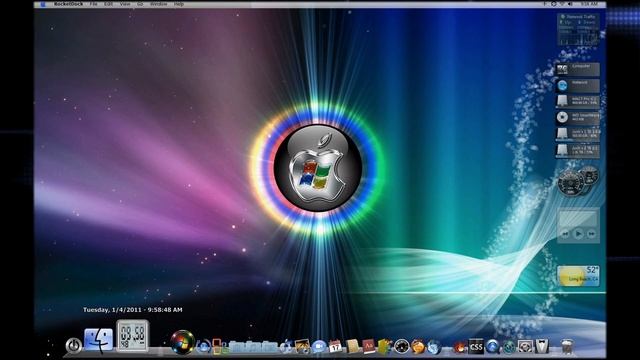The height and width of the screenshot is (360, 640).
Task: Open the flame icon in the dock
Action: click(x=460, y=347)
